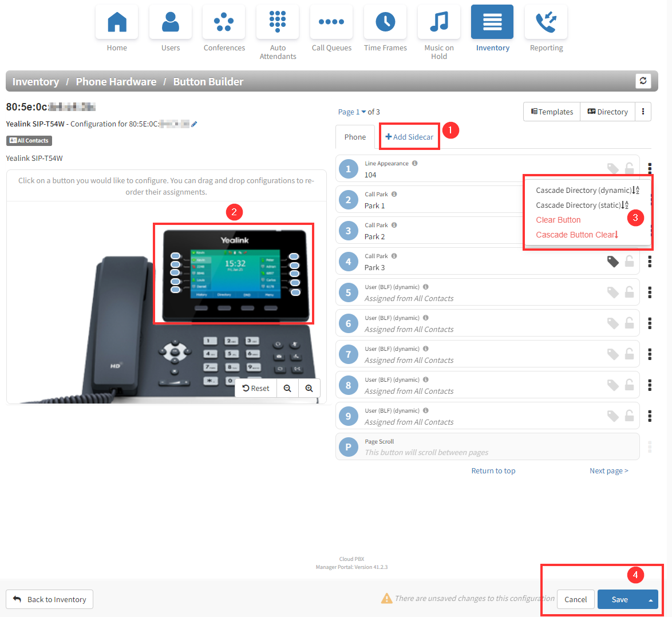The image size is (672, 617).
Task: Toggle the lock on button 8 row
Action: tap(629, 385)
